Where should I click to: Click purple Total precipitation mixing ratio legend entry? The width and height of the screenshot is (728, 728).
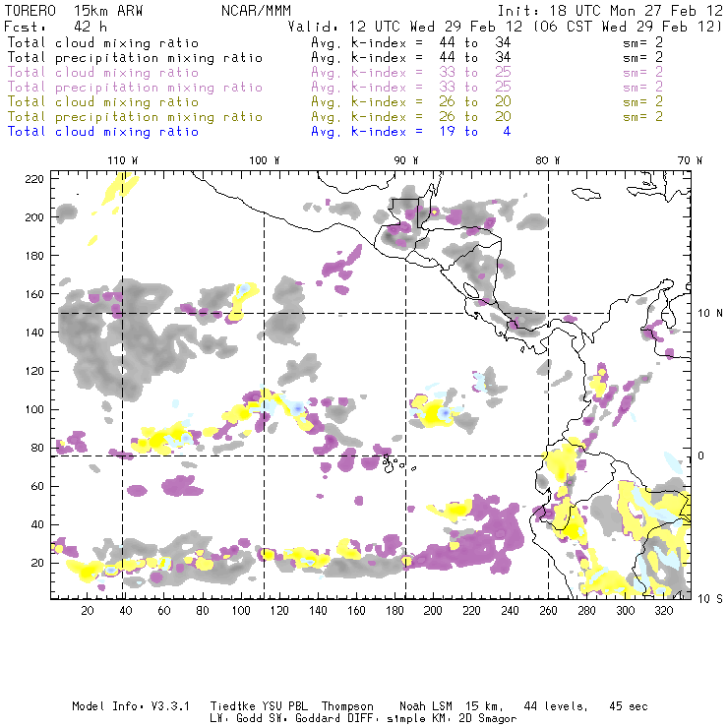coord(134,88)
